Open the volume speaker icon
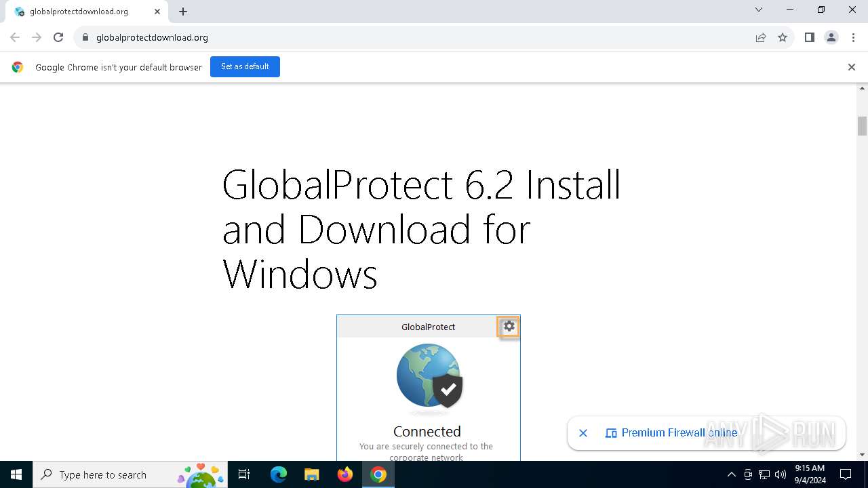 (x=781, y=474)
